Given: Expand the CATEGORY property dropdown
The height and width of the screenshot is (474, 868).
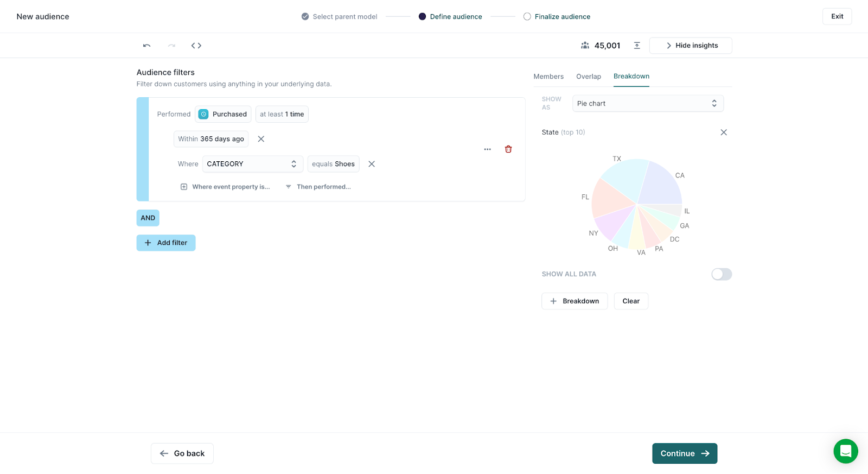Looking at the screenshot, I should pyautogui.click(x=252, y=164).
